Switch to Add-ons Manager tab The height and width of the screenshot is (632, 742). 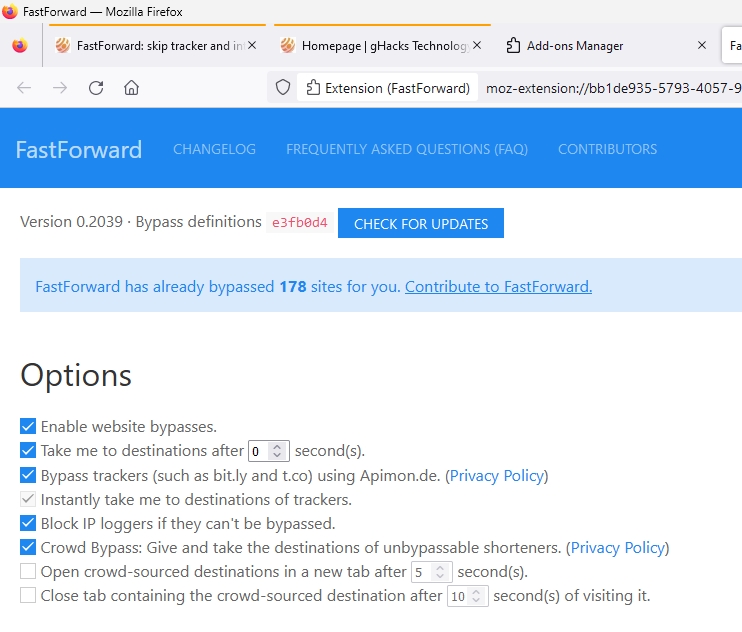pos(607,45)
